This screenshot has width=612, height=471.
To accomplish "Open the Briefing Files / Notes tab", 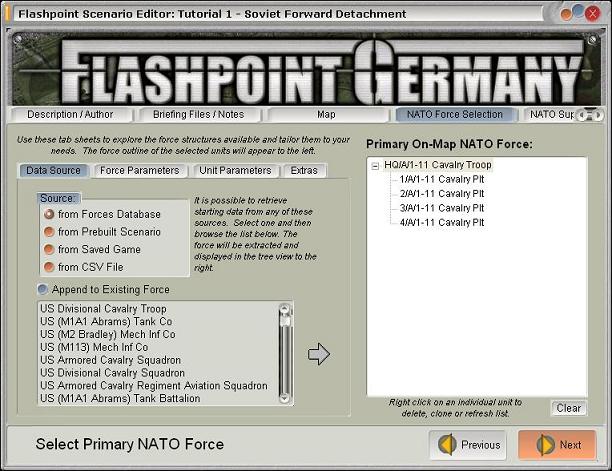I will [198, 114].
